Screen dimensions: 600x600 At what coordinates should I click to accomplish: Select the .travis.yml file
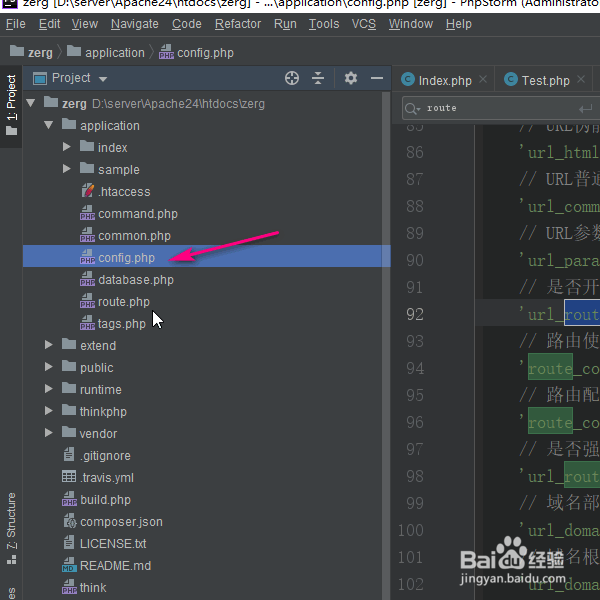click(98, 478)
